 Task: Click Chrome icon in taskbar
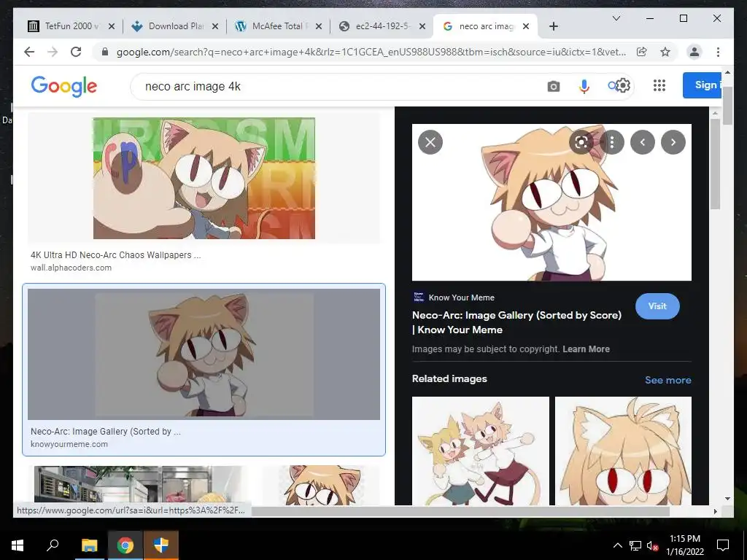[x=125, y=545]
